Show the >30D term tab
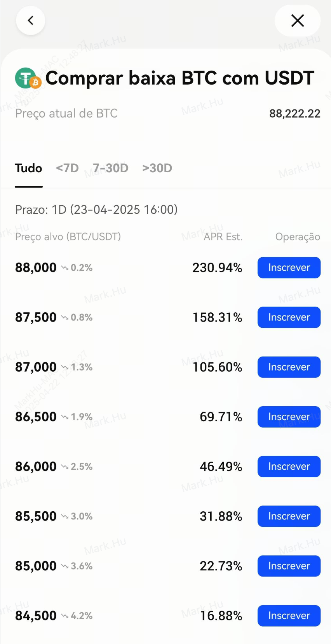Viewport: 331px width, 644px height. [157, 168]
